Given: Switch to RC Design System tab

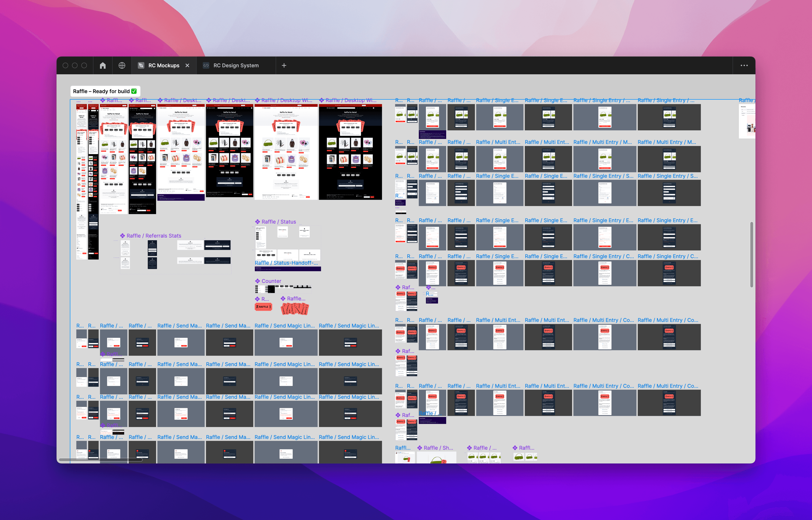Looking at the screenshot, I should click(236, 65).
